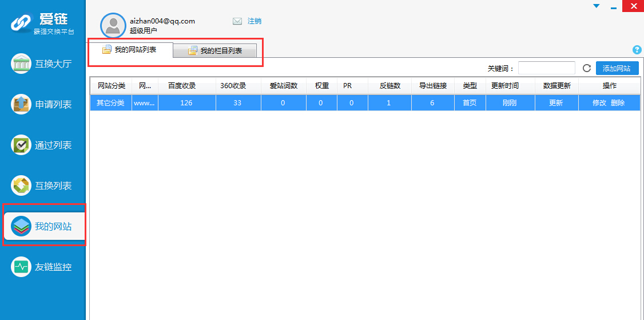
Task: Click the folder icon on 我的网站列表 tab
Action: [x=107, y=50]
